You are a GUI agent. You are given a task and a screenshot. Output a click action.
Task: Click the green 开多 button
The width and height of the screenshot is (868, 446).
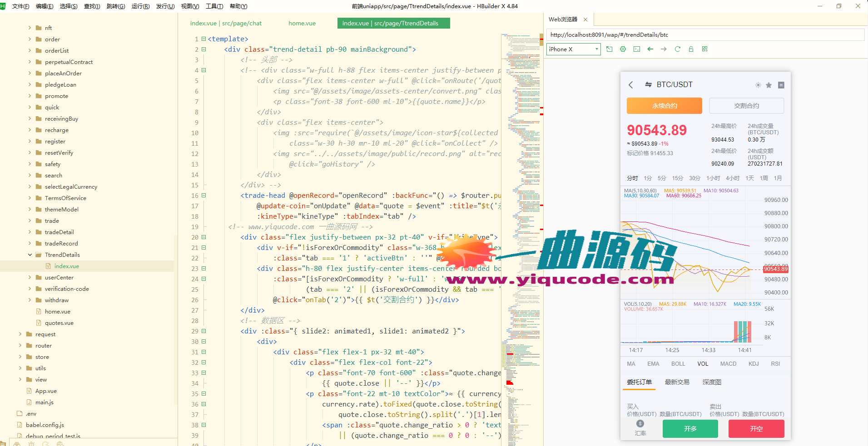(690, 428)
